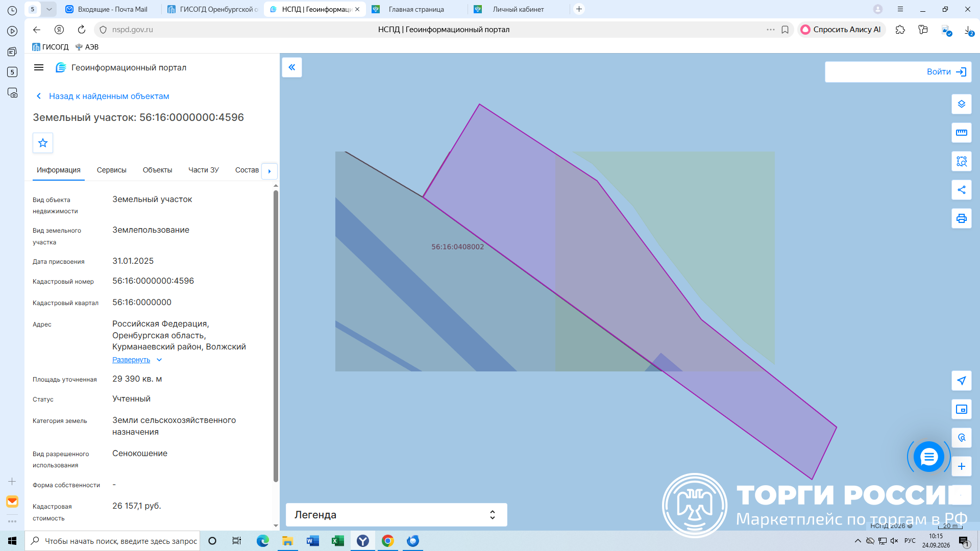Open the Состав tab

pos(247,170)
